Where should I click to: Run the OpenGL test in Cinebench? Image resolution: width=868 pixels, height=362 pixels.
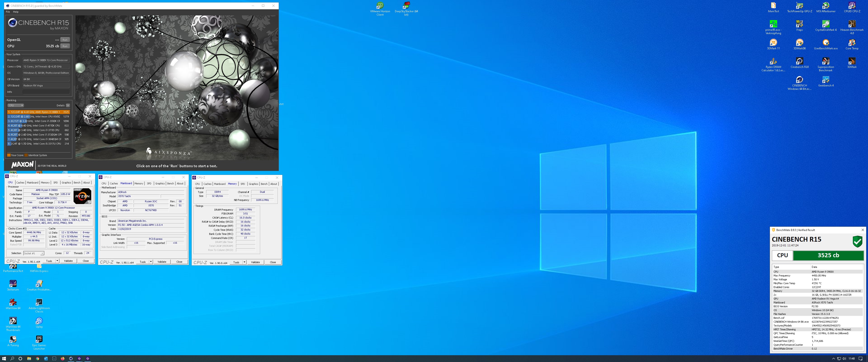[65, 40]
